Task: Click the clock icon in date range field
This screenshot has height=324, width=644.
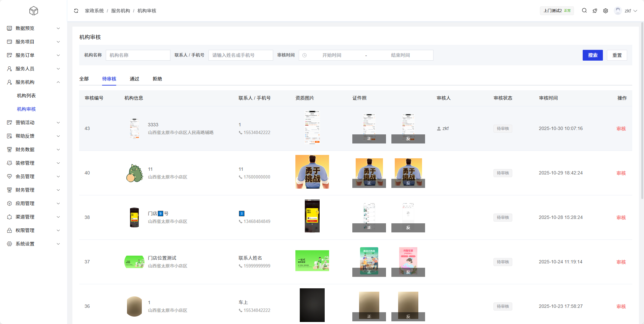Action: [x=304, y=55]
